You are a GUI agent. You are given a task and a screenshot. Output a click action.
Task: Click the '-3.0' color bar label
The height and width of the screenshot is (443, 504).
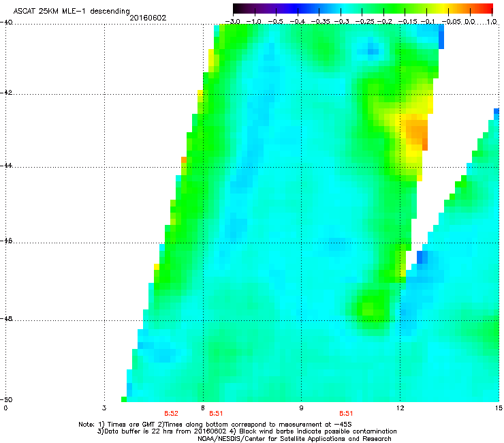[x=233, y=22]
